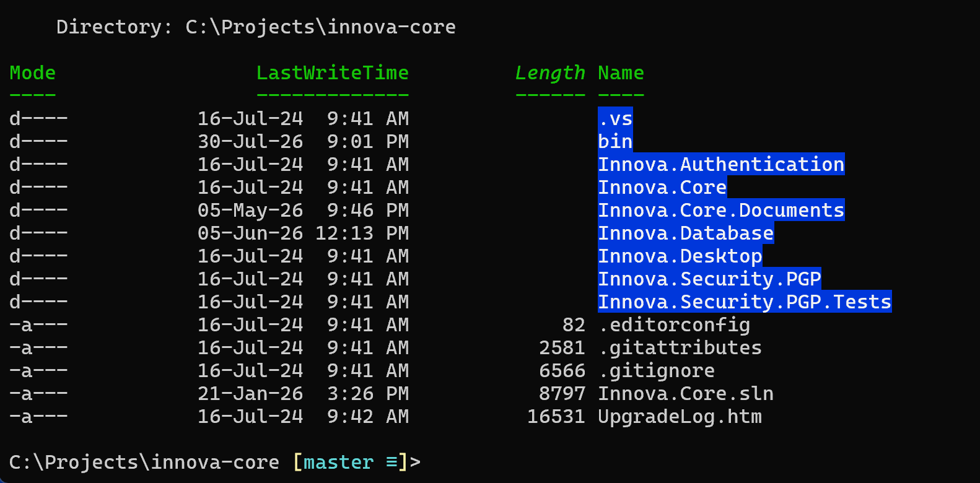
Task: Click the Innova.Security.PGP folder name
Action: pyautogui.click(x=709, y=279)
